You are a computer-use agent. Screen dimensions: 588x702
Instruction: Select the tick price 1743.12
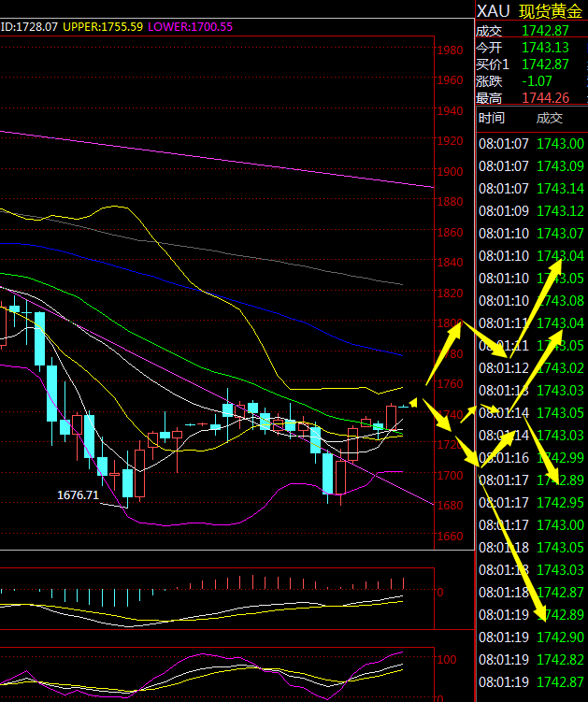[x=560, y=211]
